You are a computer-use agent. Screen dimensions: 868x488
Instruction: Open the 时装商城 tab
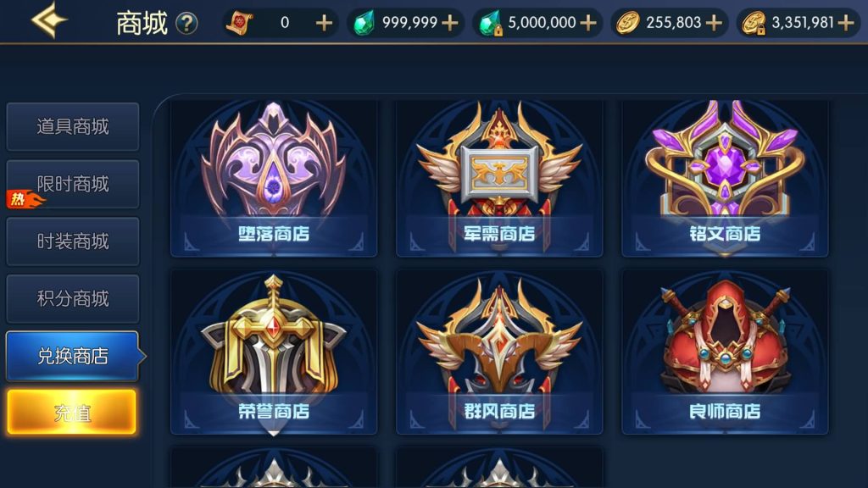[73, 241]
